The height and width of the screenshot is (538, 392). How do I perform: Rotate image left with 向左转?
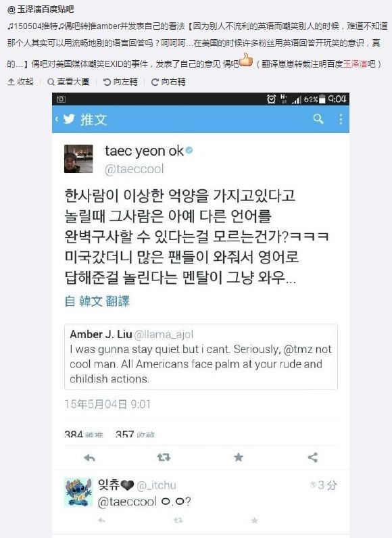pyautogui.click(x=120, y=82)
